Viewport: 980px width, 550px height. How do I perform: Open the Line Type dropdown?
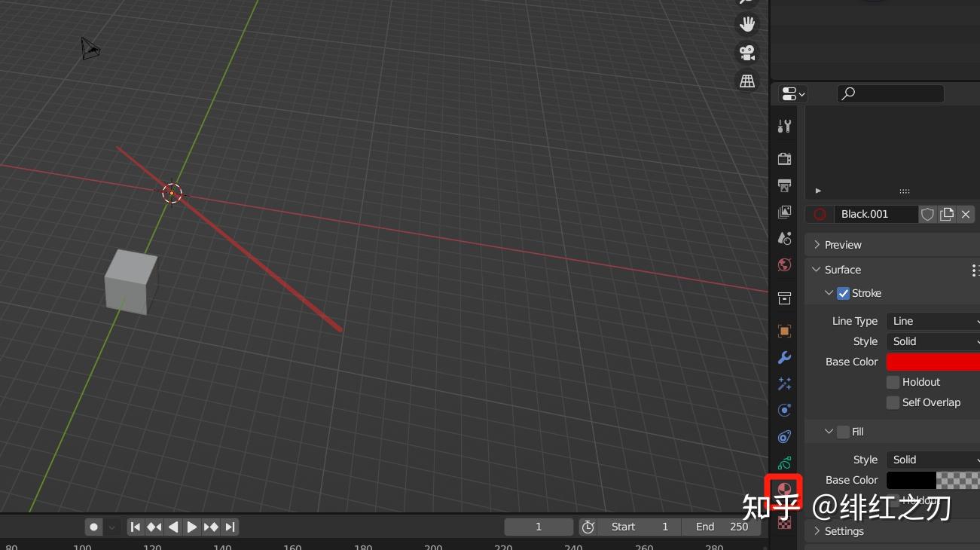[933, 320]
